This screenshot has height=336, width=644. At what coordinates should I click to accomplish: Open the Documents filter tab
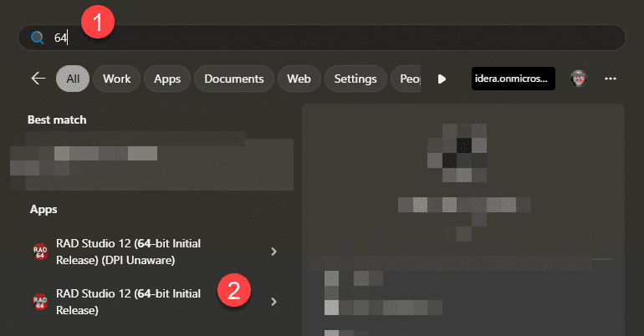tap(234, 79)
